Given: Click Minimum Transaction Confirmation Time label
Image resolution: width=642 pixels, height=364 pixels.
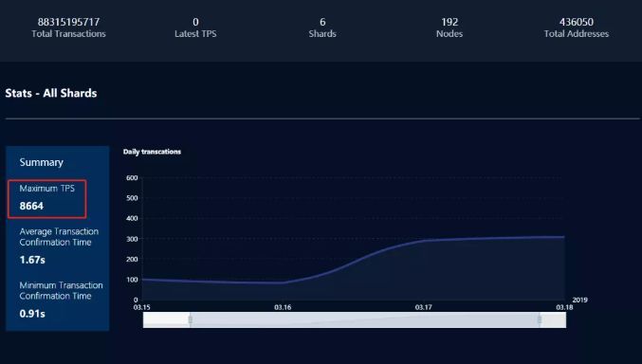Looking at the screenshot, I should tap(61, 290).
